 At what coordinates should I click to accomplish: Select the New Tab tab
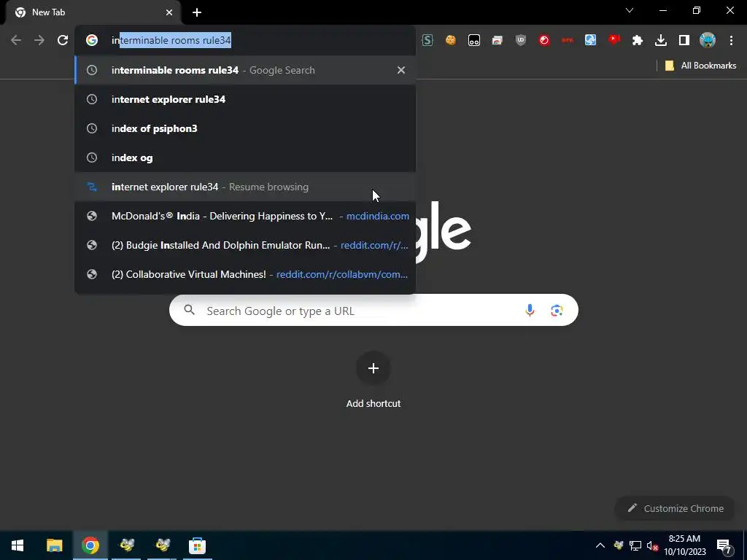pyautogui.click(x=93, y=12)
